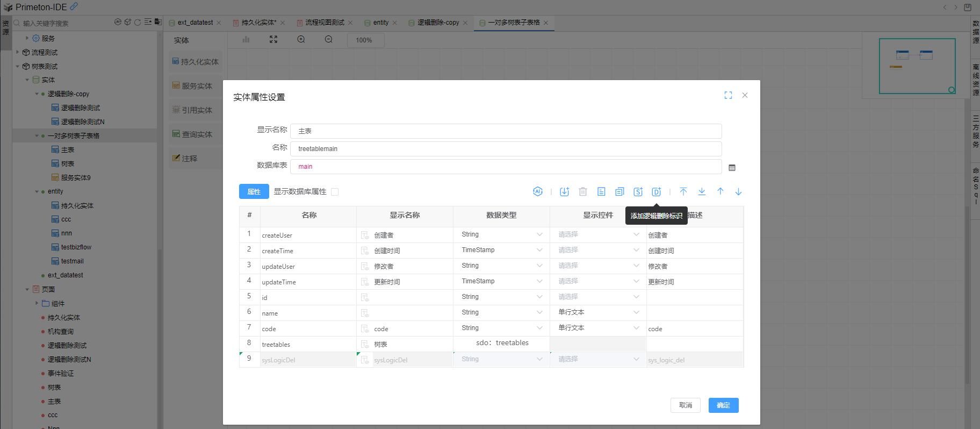The image size is (980, 429).
Task: Open data type dropdown for createUser row
Action: pos(539,234)
